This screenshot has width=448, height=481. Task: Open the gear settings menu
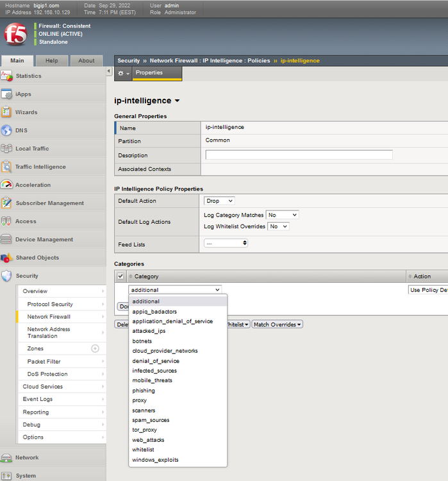coord(122,73)
